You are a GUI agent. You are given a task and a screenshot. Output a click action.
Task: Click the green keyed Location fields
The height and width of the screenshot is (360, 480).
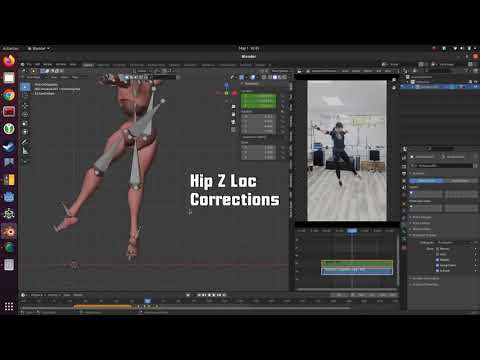tap(259, 101)
